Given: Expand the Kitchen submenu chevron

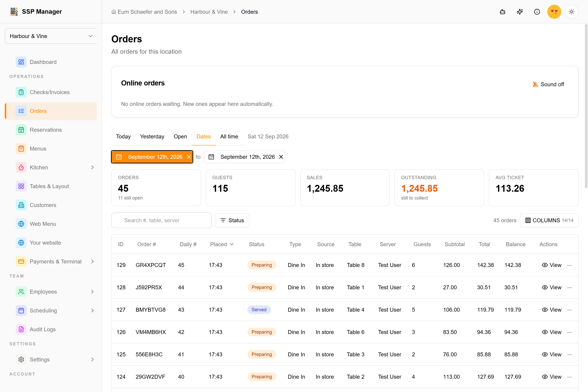Looking at the screenshot, I should (x=93, y=168).
